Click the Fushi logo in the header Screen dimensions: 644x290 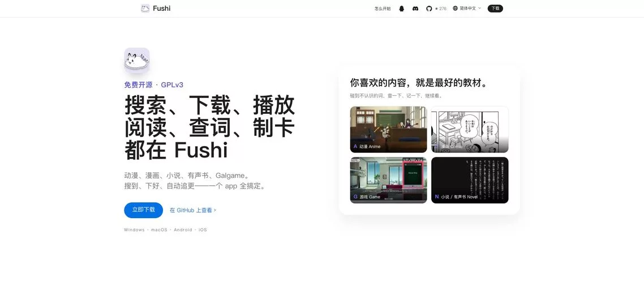pyautogui.click(x=145, y=8)
